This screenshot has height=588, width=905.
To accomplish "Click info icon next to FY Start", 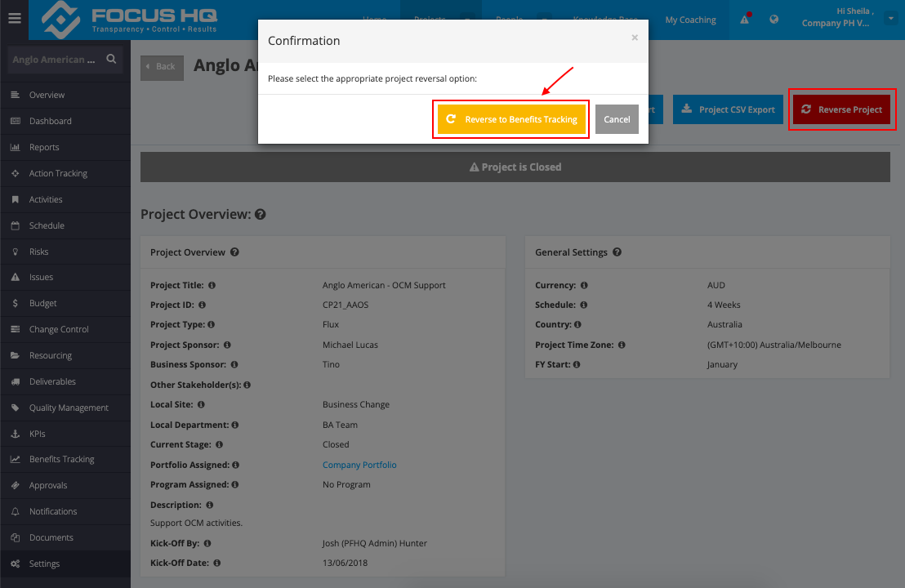I will point(577,364).
